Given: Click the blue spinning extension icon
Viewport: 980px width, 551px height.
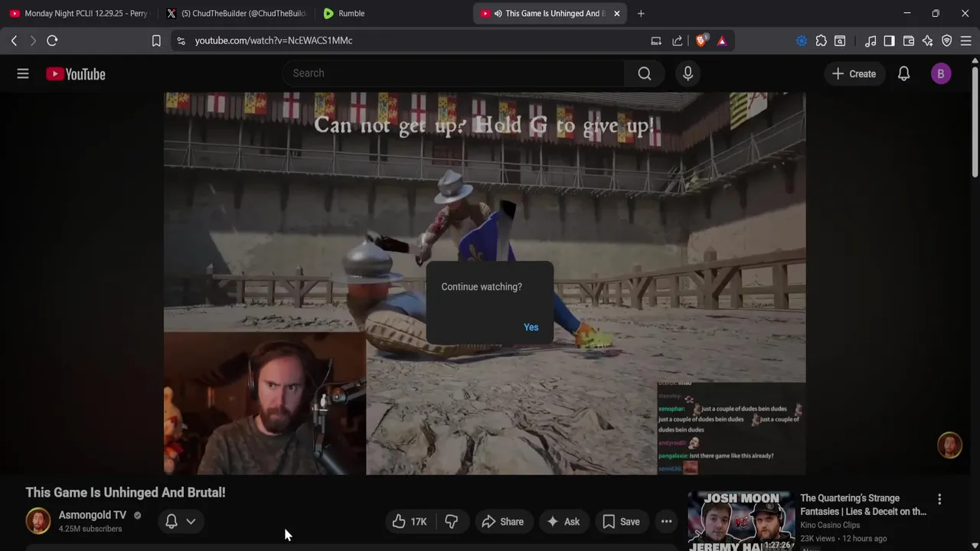Looking at the screenshot, I should 802,41.
